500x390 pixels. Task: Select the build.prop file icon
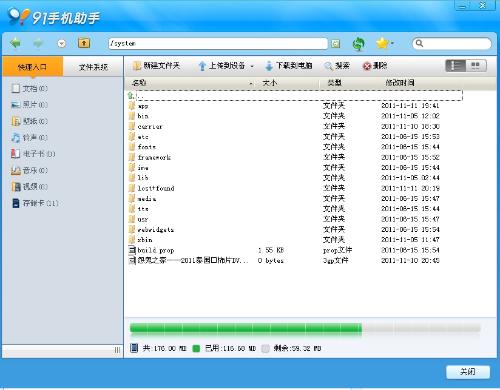pyautogui.click(x=132, y=250)
